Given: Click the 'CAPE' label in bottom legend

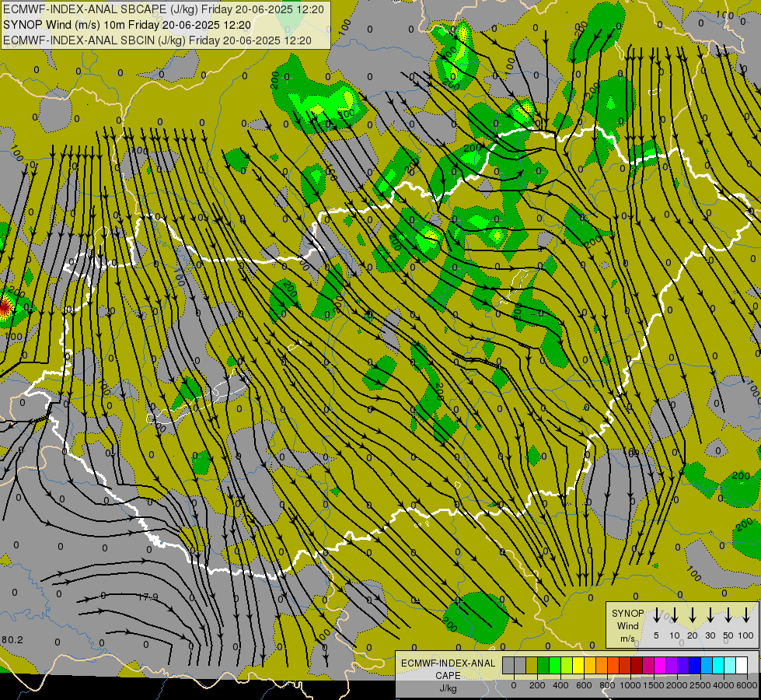Looking at the screenshot, I should (448, 676).
